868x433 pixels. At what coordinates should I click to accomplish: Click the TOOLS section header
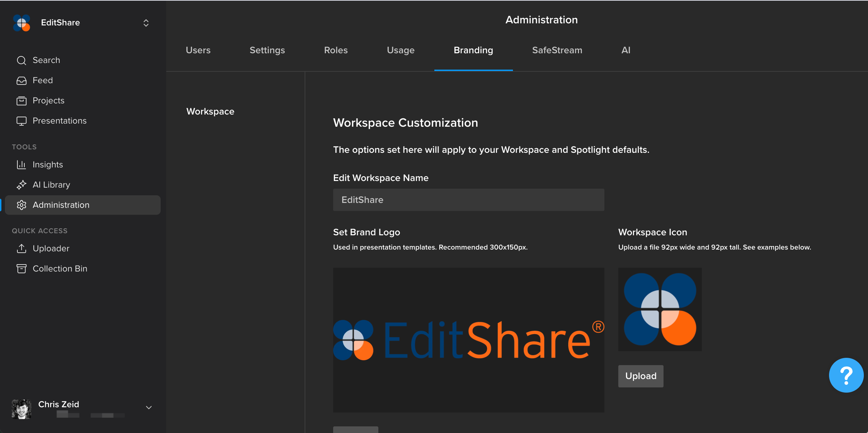[x=24, y=147]
